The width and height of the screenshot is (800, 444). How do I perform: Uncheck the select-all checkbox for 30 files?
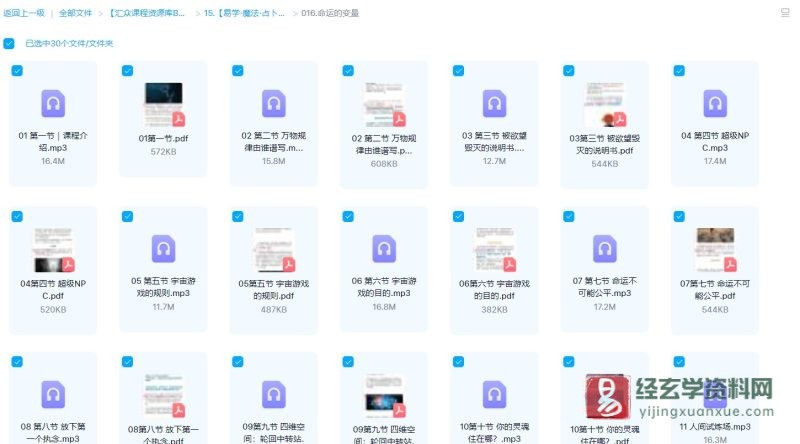click(x=9, y=43)
